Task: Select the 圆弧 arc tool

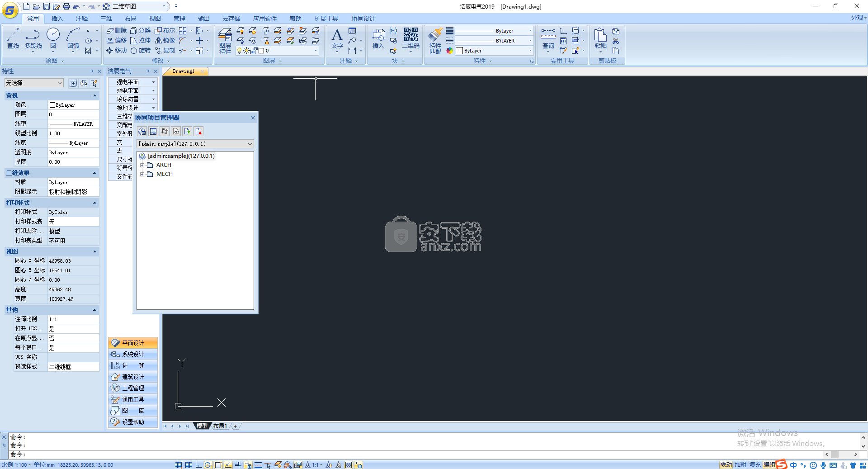Action: (x=73, y=38)
